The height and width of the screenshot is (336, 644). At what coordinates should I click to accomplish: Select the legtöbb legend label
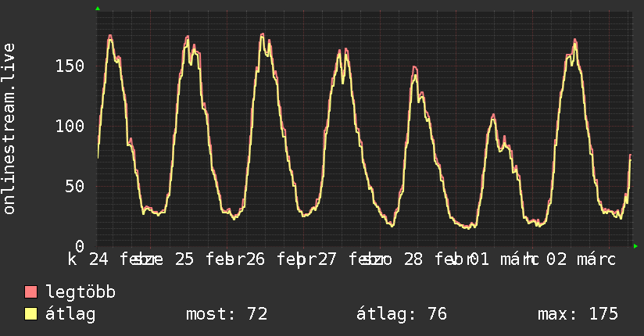(80, 292)
